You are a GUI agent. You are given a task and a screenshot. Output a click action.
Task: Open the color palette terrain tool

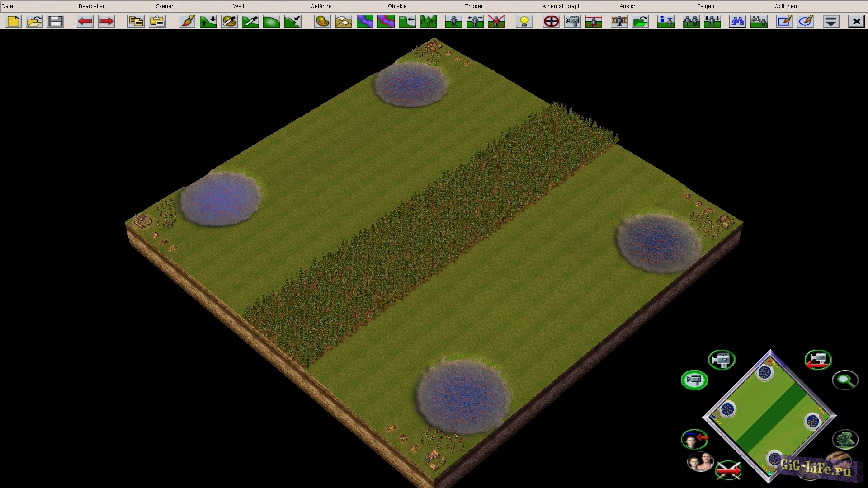[x=322, y=21]
